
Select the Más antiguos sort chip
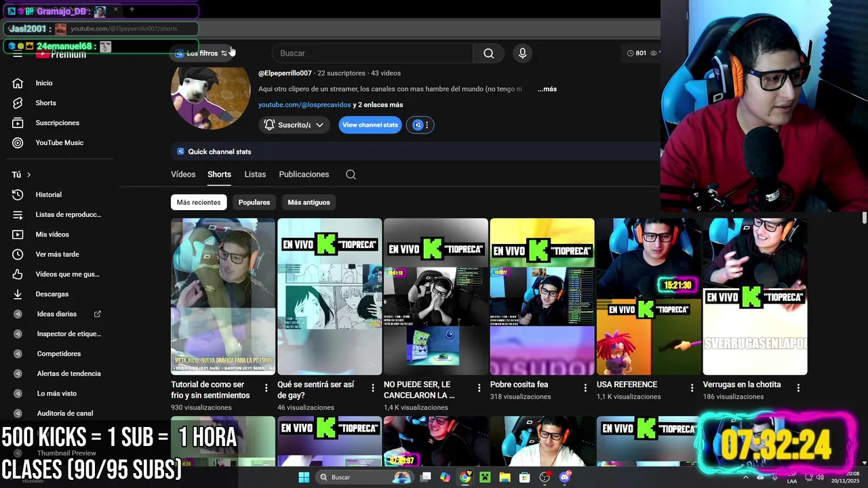[309, 202]
